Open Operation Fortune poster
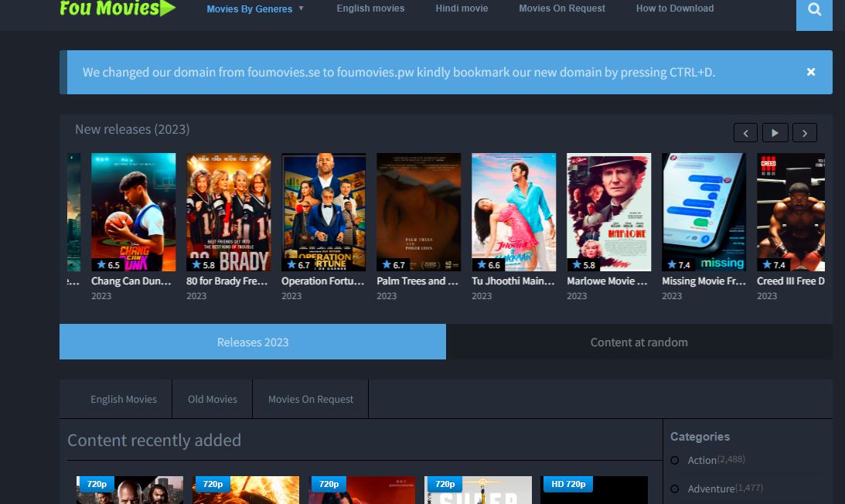The width and height of the screenshot is (845, 504). pyautogui.click(x=323, y=213)
